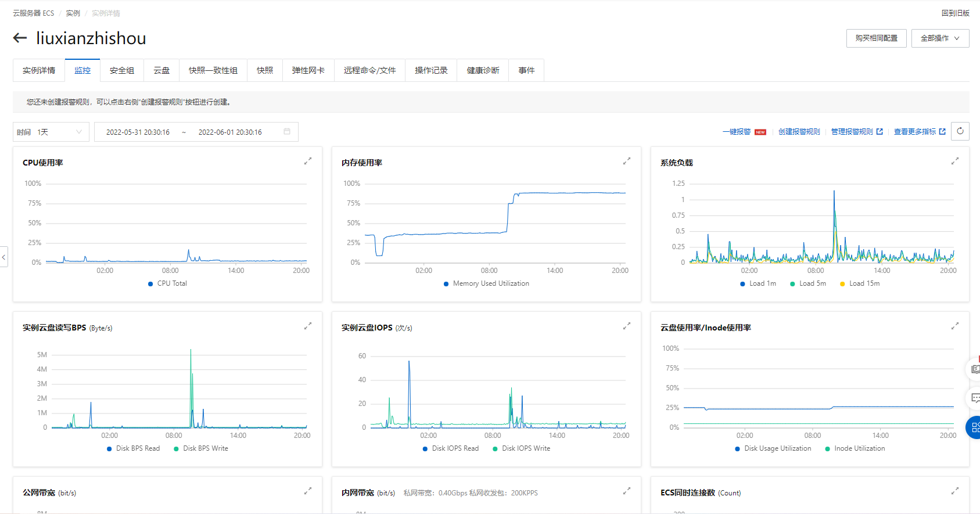Switch to the 操作记录 tab

pyautogui.click(x=431, y=70)
